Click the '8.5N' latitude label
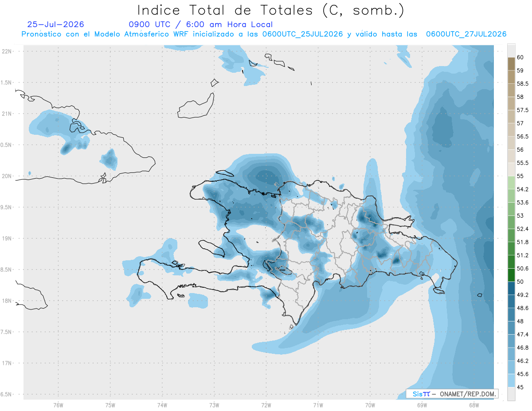The image size is (532, 411). click(x=7, y=270)
